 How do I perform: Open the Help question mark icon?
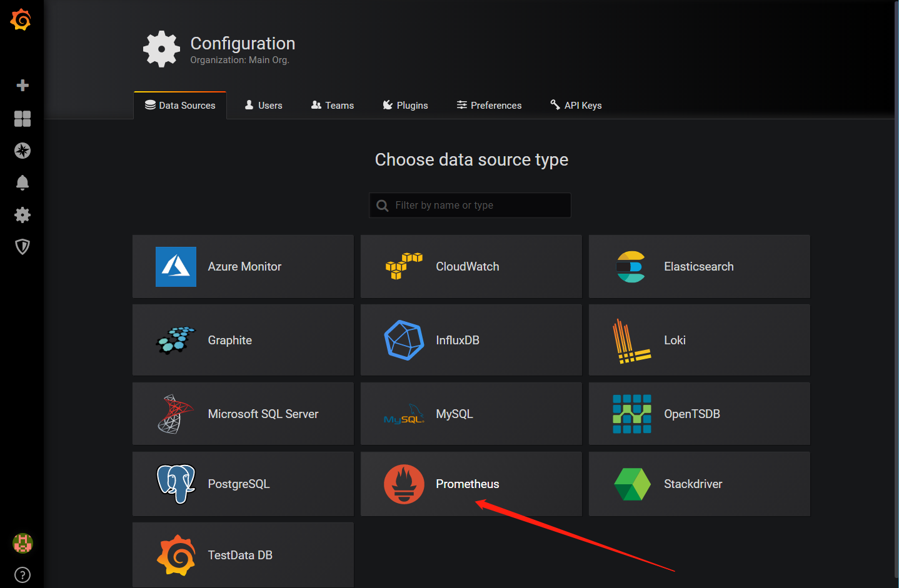click(23, 575)
